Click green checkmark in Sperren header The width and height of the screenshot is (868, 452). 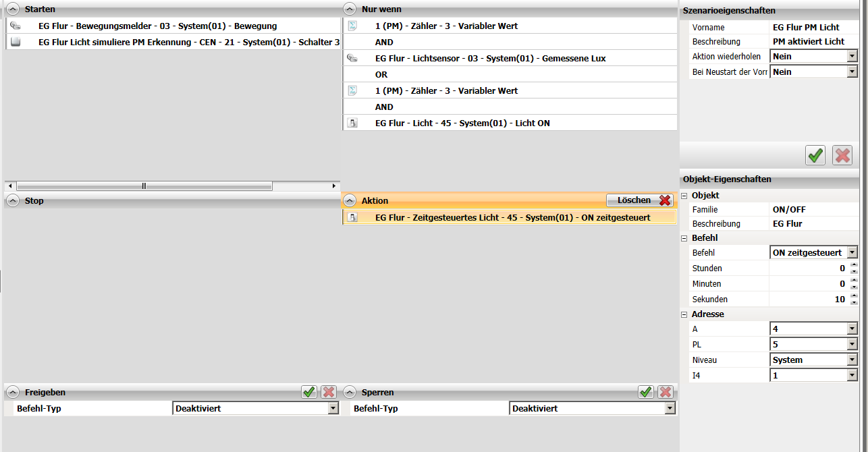646,392
